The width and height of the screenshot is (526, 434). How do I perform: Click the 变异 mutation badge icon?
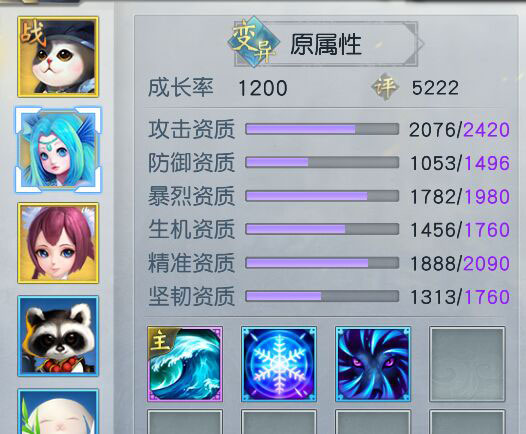point(254,43)
